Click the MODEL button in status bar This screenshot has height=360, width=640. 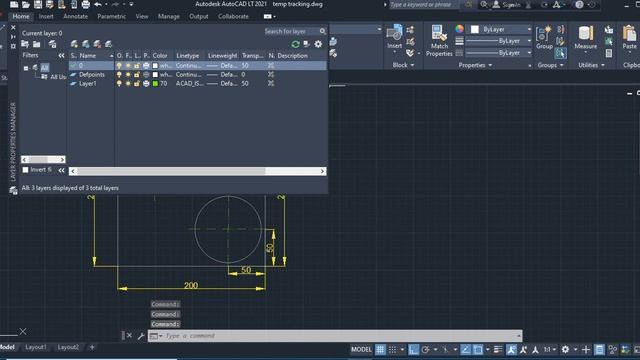[361, 349]
